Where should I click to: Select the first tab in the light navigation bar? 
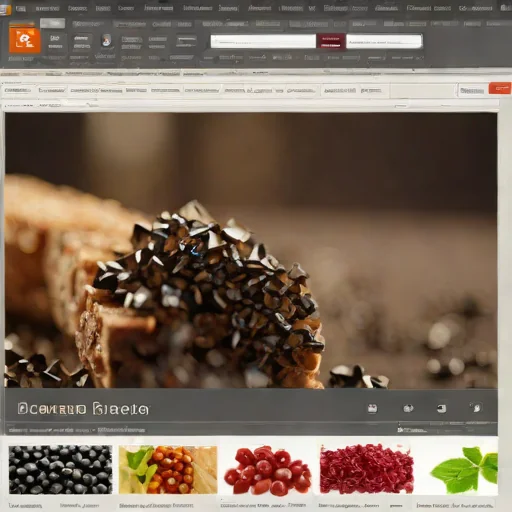(17, 90)
